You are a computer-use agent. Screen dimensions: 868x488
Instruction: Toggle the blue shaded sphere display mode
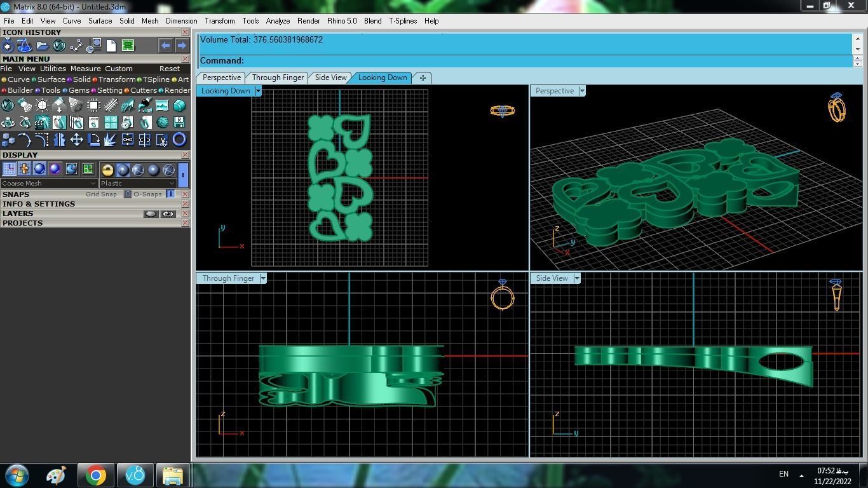pos(39,169)
